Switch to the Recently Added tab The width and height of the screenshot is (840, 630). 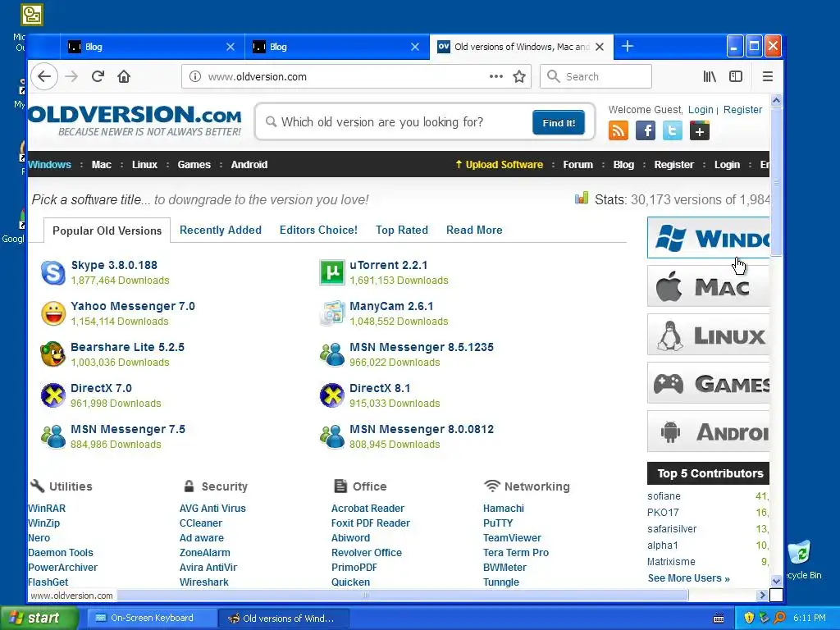(x=220, y=230)
